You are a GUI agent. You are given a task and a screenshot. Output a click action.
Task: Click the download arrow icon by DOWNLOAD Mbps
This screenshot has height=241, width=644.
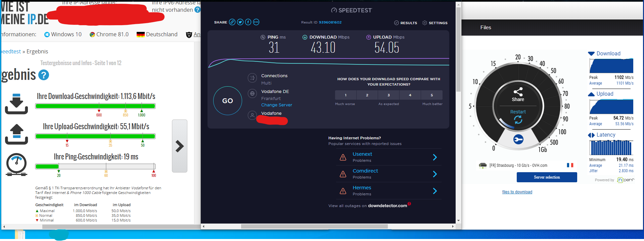(305, 37)
